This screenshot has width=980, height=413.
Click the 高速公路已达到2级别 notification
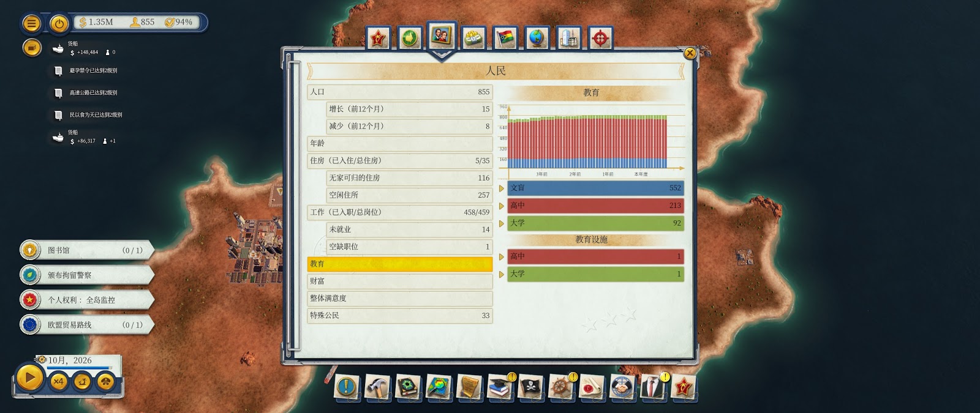(86, 93)
